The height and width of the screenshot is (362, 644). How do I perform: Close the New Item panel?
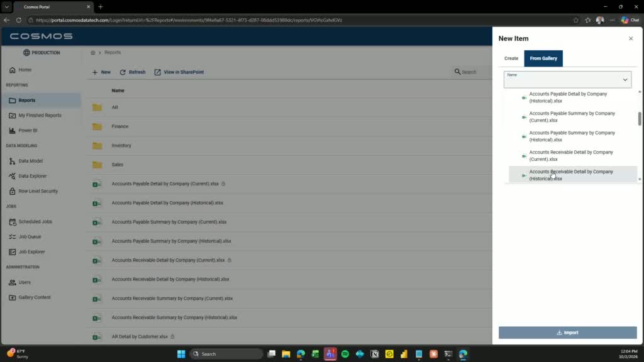631,38
